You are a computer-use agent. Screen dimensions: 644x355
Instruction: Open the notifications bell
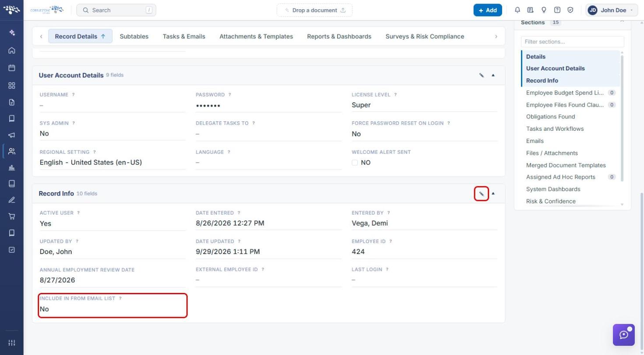(517, 10)
